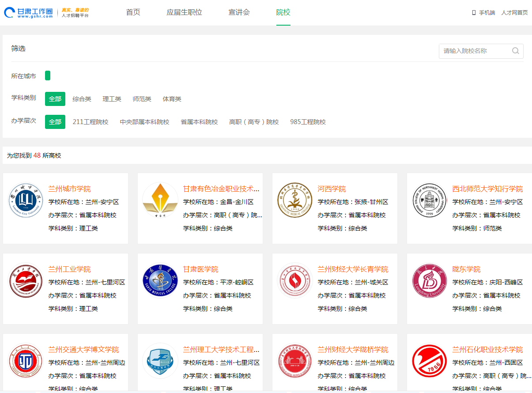Viewport: 532px width, 393px height.
Task: Open the 甘肃医学院 title link
Action: pyautogui.click(x=201, y=269)
